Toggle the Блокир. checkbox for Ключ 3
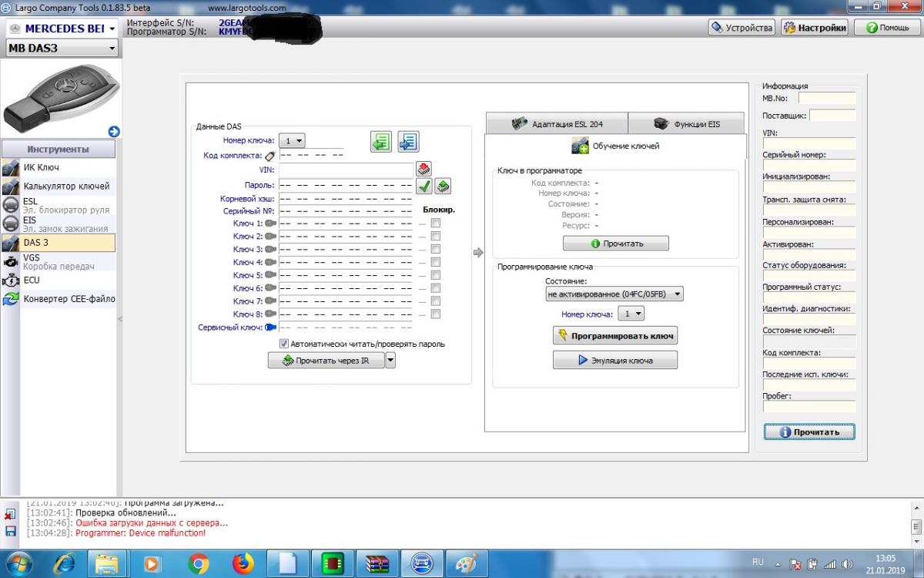The image size is (924, 578). pos(436,249)
